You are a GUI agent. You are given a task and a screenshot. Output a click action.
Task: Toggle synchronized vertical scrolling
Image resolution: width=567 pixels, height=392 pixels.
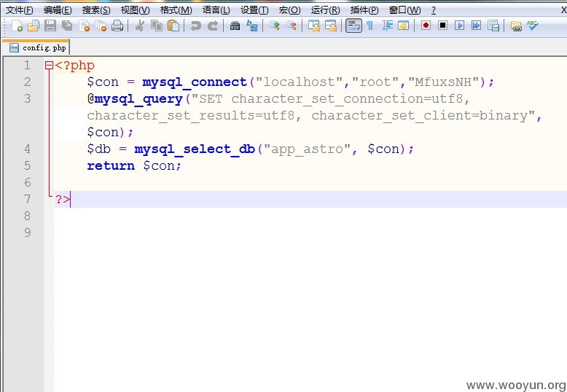click(x=314, y=26)
